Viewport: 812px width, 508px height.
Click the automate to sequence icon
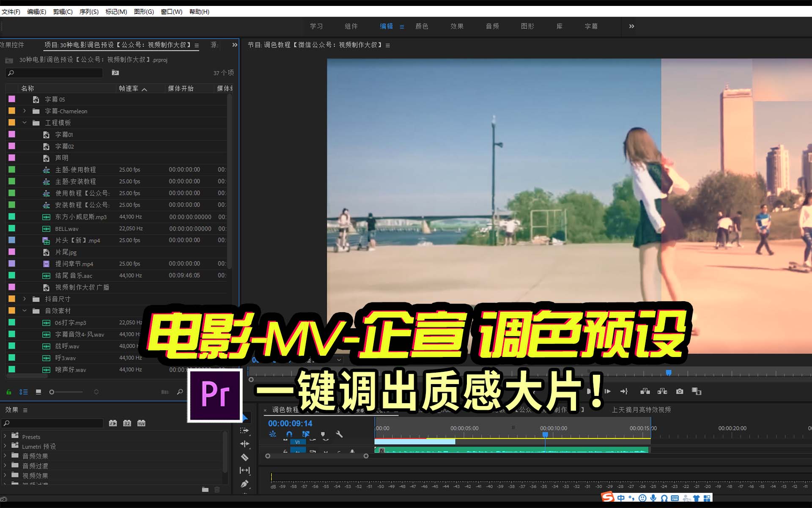(x=165, y=392)
